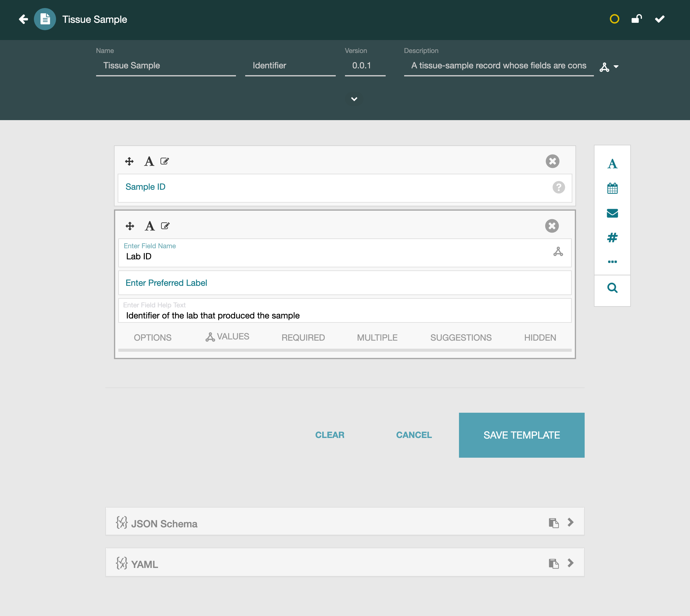Open the VALUES tab

click(x=227, y=337)
